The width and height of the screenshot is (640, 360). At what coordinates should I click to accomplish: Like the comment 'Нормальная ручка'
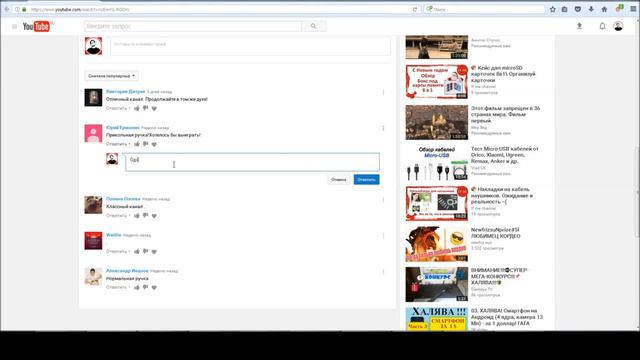pos(137,287)
